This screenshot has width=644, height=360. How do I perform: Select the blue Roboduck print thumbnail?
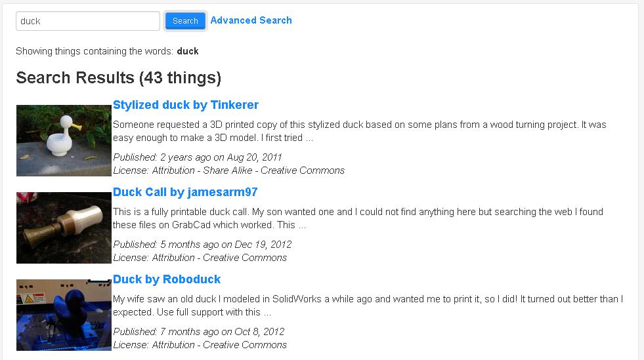[64, 315]
